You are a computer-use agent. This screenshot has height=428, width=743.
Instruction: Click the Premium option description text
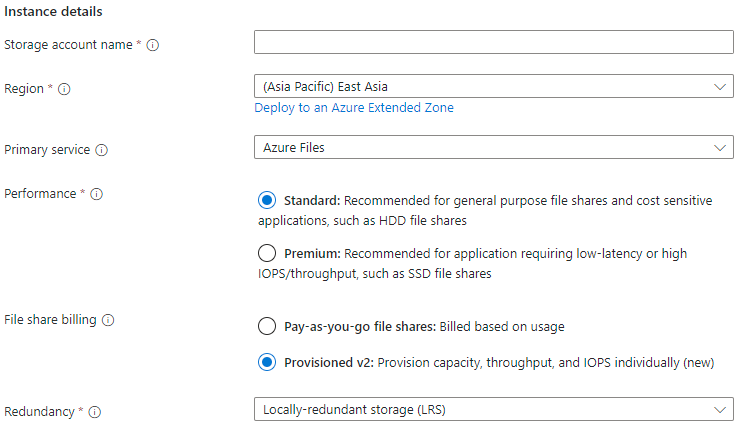[490, 263]
